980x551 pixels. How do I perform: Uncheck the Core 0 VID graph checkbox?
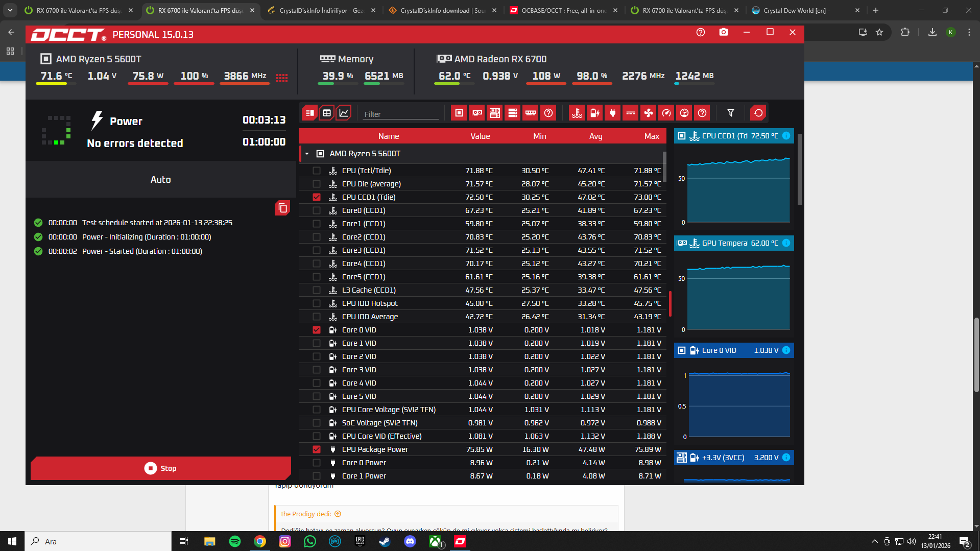317,330
